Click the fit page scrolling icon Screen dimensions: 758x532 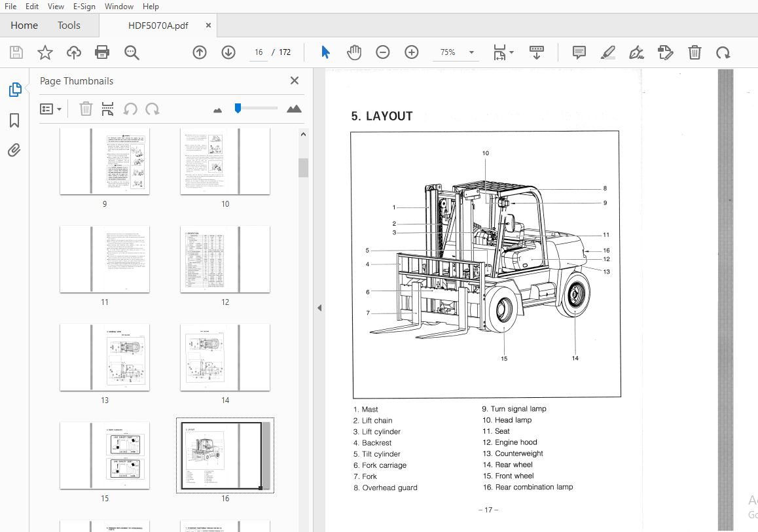point(499,52)
